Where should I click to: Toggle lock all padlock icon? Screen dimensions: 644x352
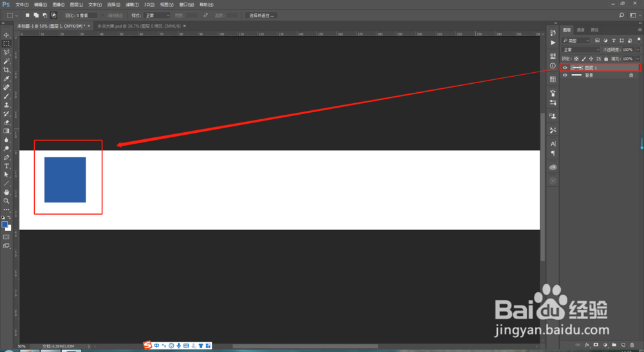tap(606, 59)
